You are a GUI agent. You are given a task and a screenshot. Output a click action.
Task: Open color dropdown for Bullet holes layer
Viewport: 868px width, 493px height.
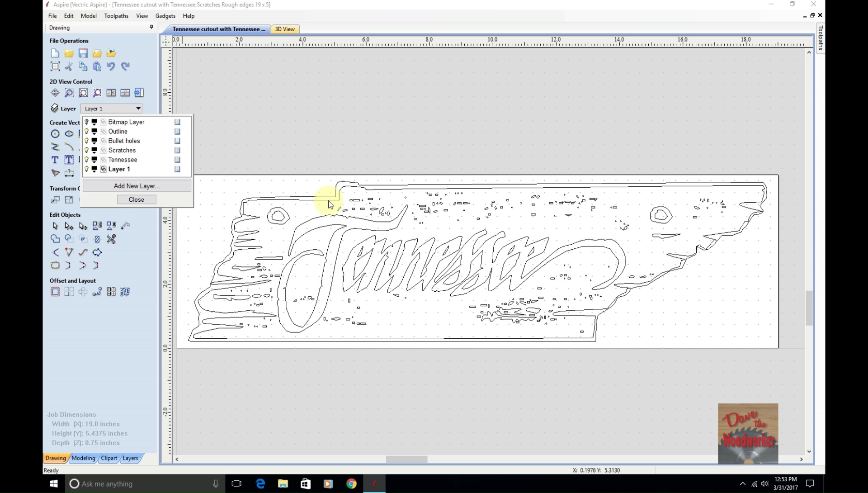[94, 141]
